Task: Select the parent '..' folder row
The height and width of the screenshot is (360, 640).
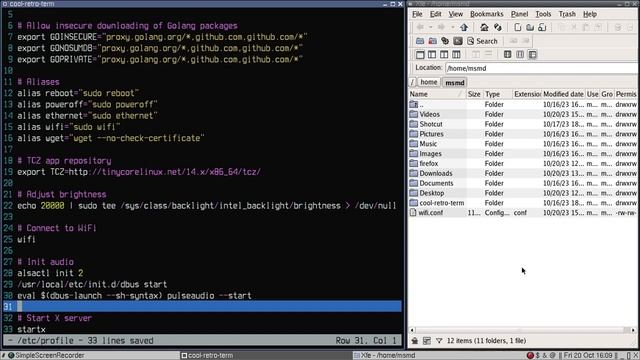Action: (x=522, y=104)
